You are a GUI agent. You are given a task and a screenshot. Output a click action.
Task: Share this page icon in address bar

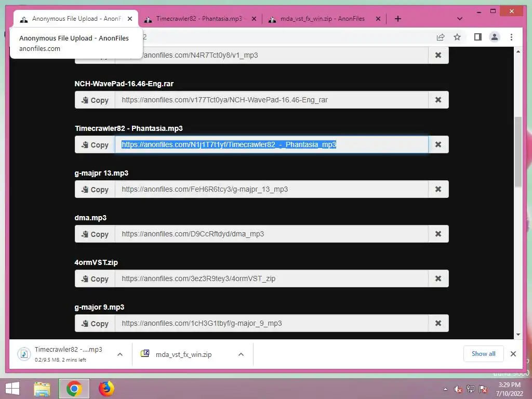pos(441,37)
